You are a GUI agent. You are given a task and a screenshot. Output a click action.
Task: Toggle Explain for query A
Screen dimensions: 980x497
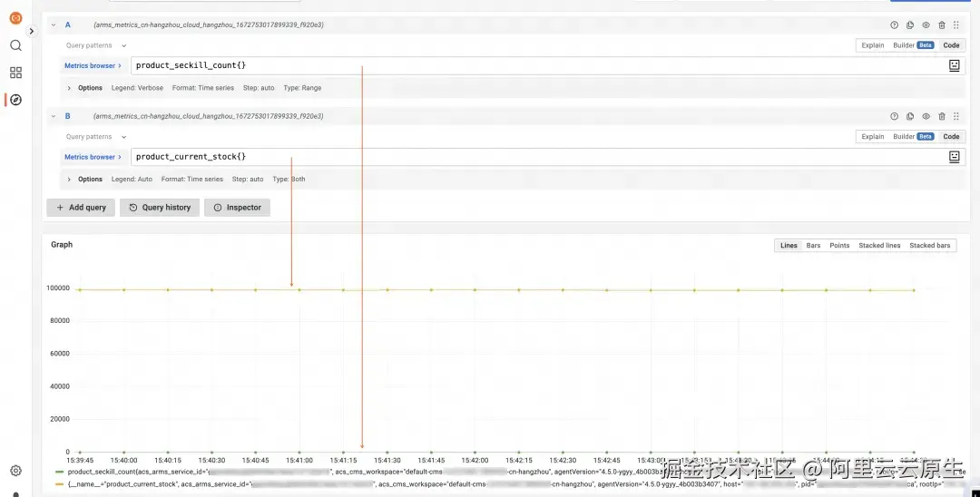(x=873, y=45)
